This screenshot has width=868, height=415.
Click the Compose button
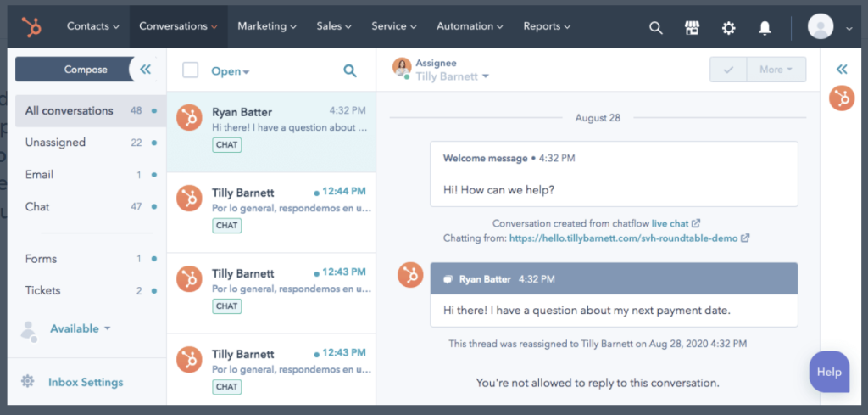(75, 70)
